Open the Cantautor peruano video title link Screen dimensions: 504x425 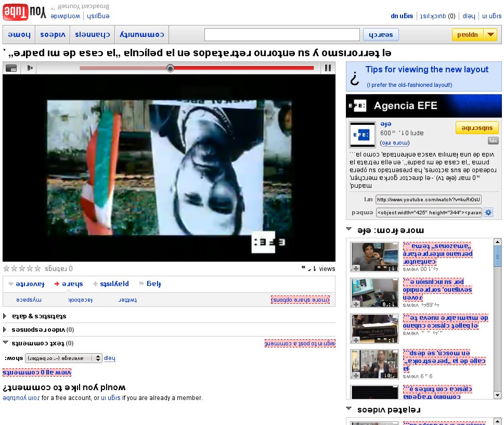(x=437, y=254)
